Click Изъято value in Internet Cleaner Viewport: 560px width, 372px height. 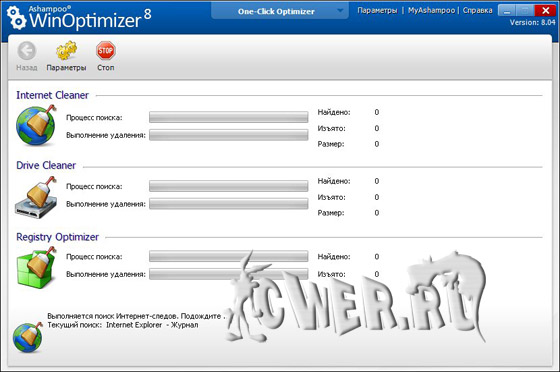tap(377, 128)
